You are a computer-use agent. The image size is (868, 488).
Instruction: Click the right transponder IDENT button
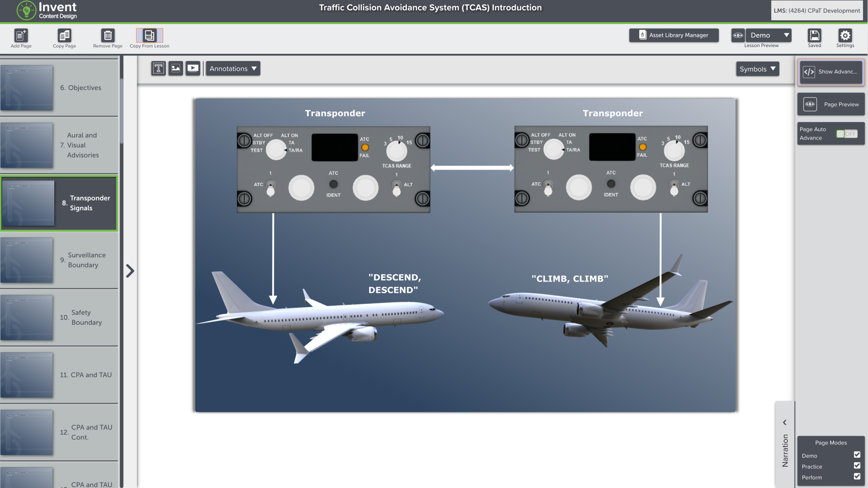[611, 184]
